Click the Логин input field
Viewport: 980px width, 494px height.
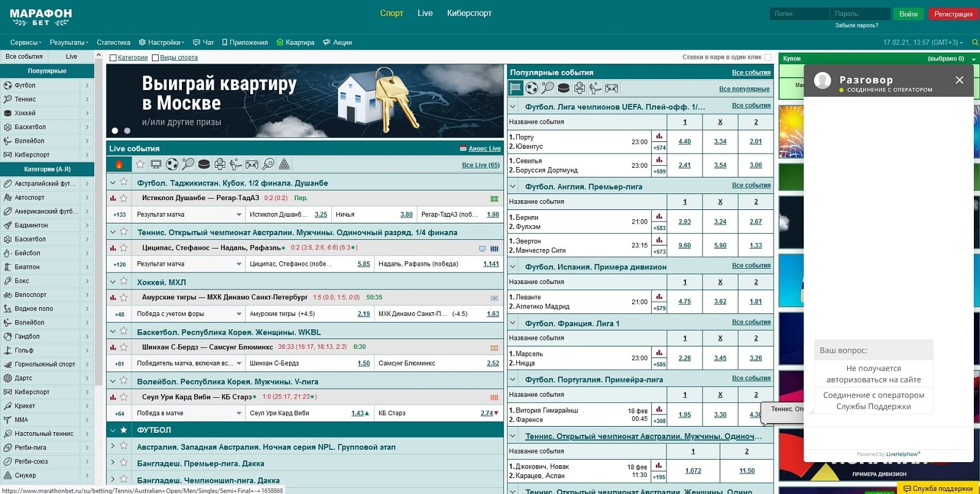(x=799, y=13)
